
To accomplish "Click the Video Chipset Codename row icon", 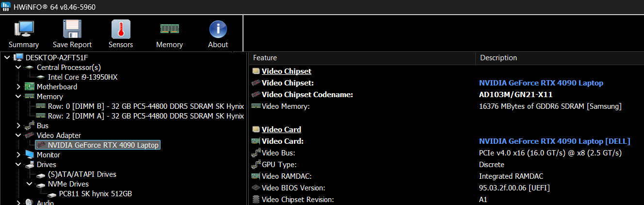I will (x=256, y=95).
